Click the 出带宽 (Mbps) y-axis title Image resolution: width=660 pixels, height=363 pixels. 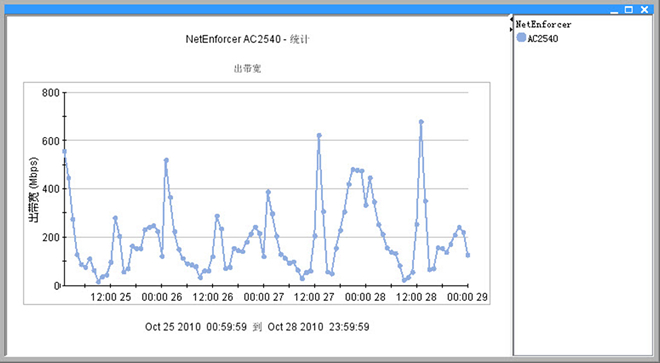pos(33,190)
